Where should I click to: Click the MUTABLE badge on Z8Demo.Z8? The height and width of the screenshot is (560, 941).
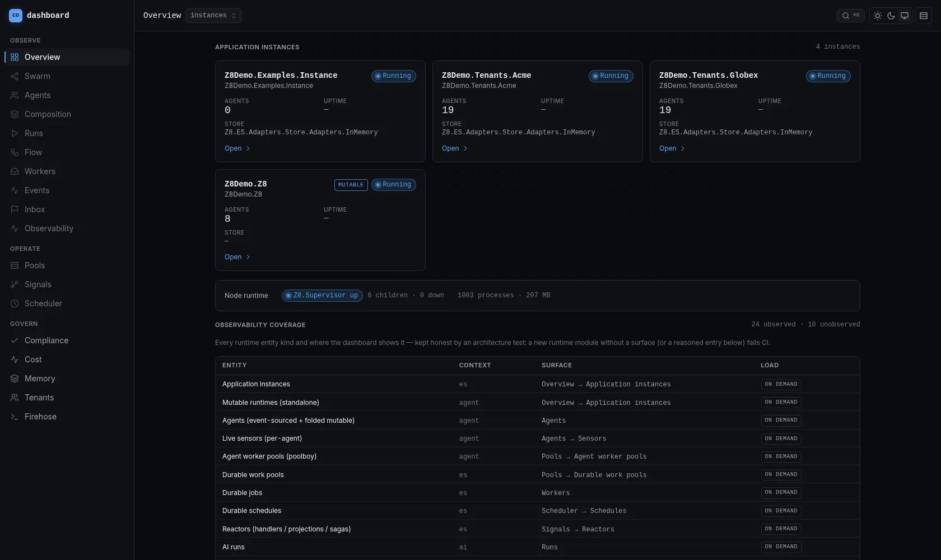(351, 185)
